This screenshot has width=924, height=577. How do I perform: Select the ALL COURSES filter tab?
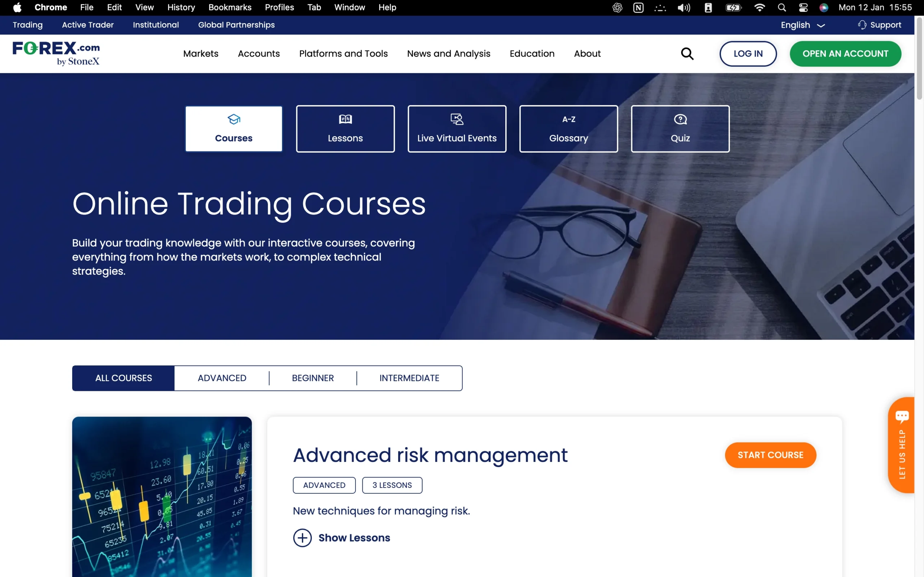(x=123, y=378)
